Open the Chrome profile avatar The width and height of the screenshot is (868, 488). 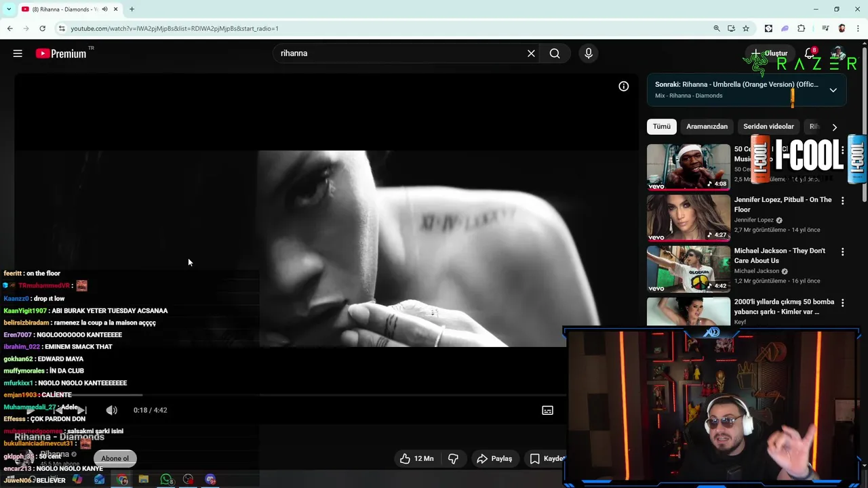pyautogui.click(x=842, y=28)
